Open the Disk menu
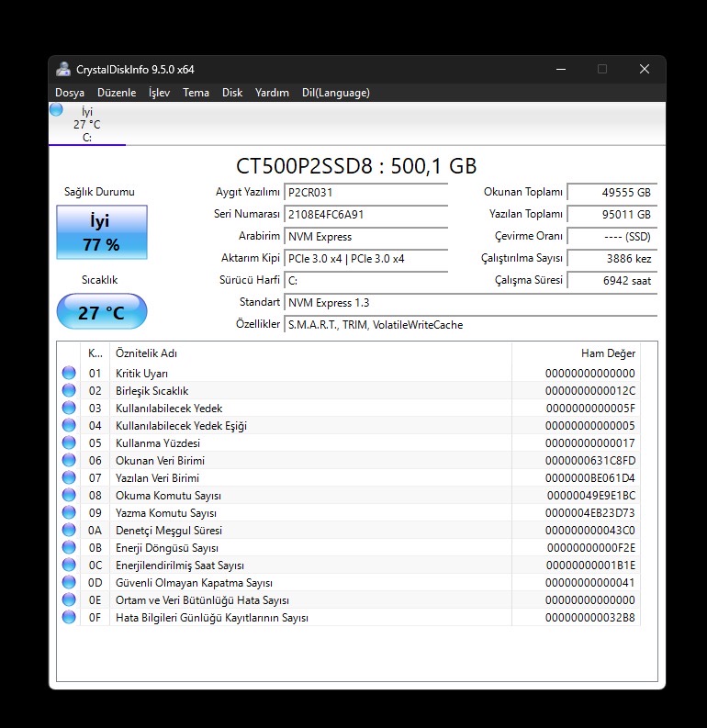 click(x=232, y=93)
